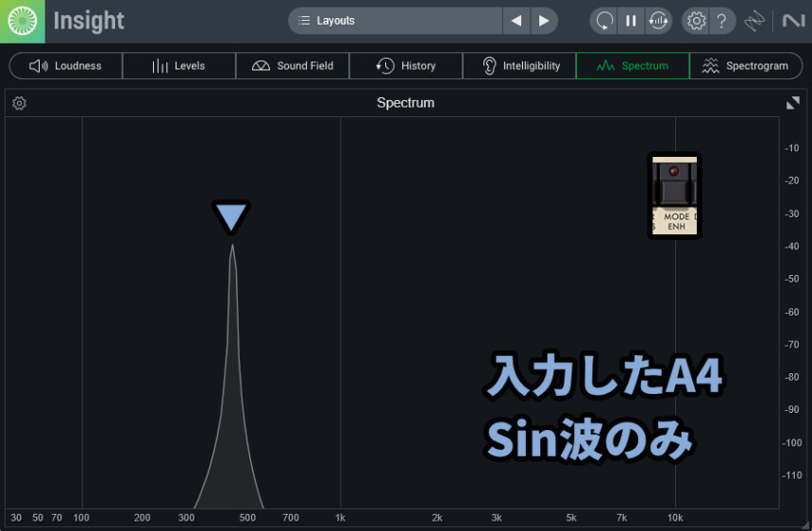Show the Spectrogram module
The height and width of the screenshot is (531, 812).
(x=745, y=66)
